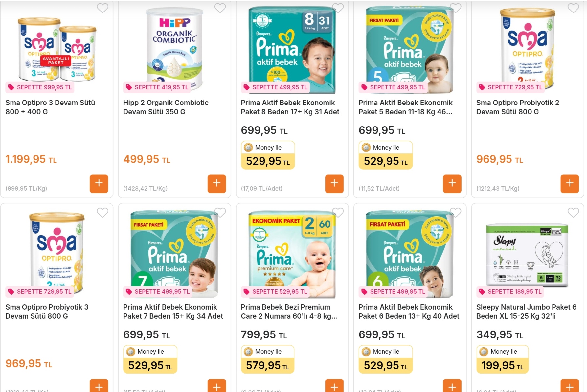Heart the Sma Optipro Probiyotik 3 product
The image size is (587, 392).
pos(102,213)
